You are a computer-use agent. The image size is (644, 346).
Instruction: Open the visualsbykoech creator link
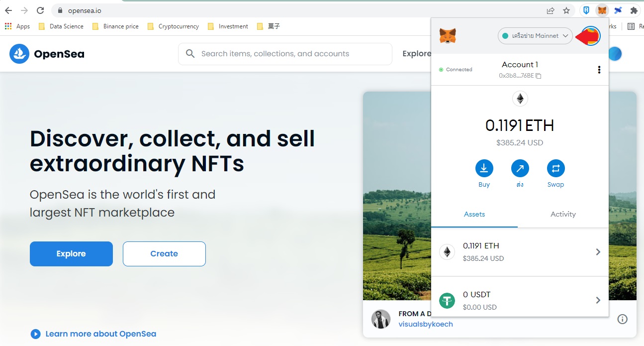(x=426, y=324)
